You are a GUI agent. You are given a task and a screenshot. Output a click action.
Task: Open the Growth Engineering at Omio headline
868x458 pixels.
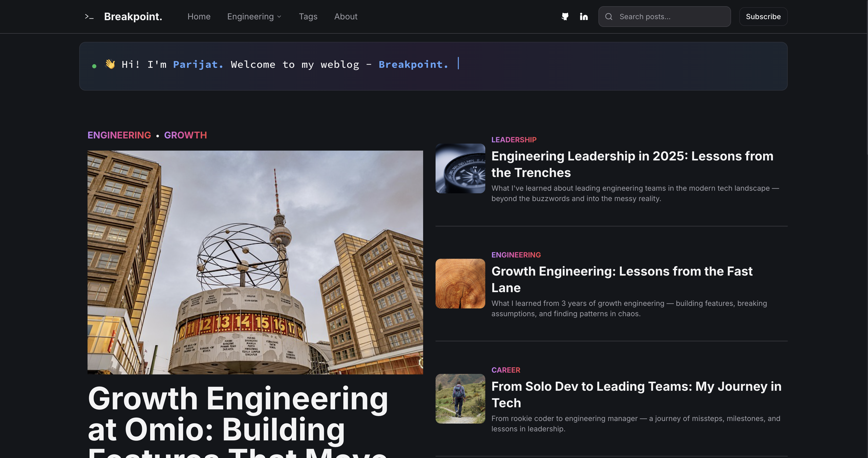click(x=238, y=421)
